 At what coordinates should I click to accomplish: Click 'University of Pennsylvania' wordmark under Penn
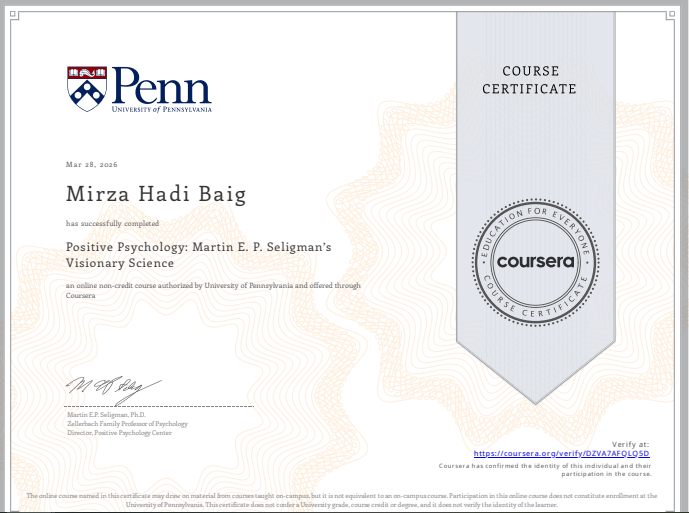pyautogui.click(x=162, y=109)
